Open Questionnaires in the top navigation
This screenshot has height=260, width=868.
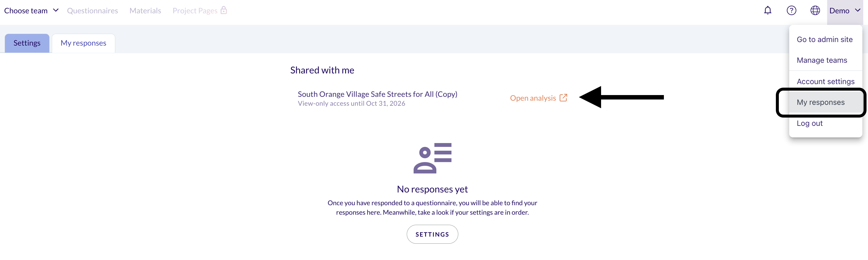(92, 11)
